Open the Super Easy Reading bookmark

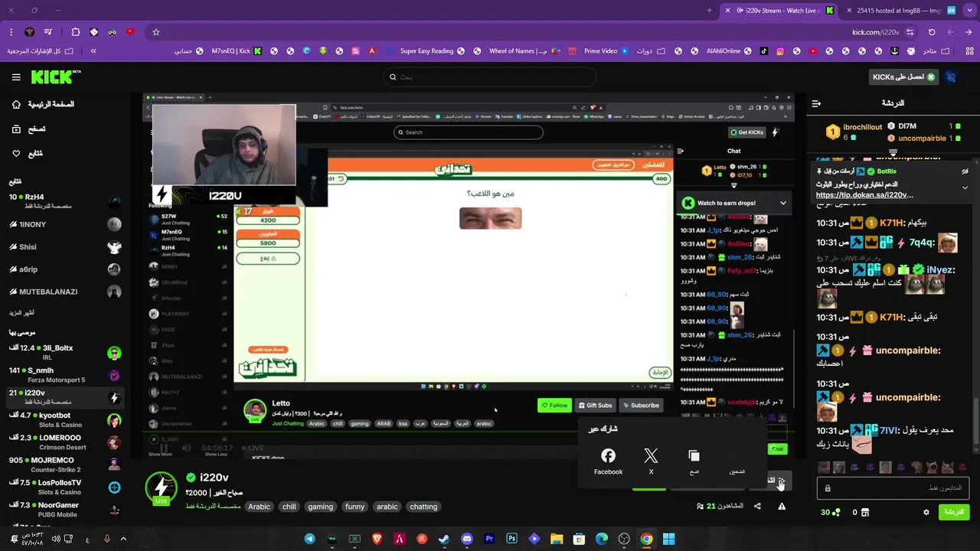point(433,51)
